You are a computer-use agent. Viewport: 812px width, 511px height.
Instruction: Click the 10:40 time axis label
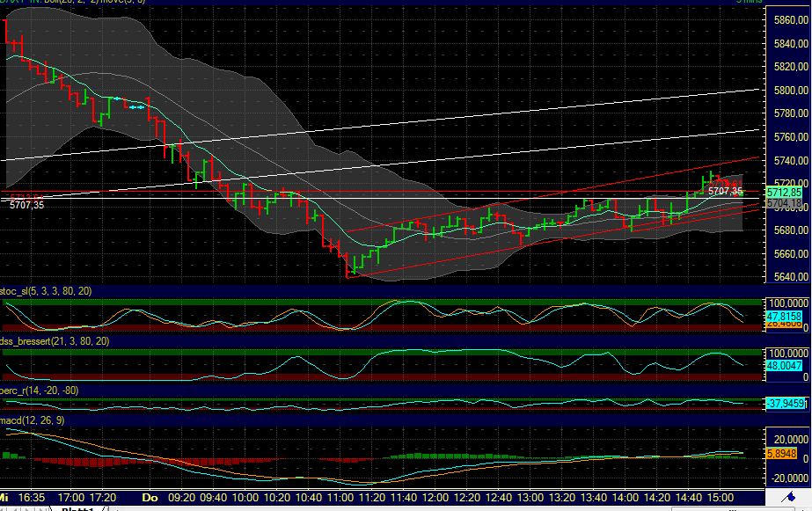(309, 498)
